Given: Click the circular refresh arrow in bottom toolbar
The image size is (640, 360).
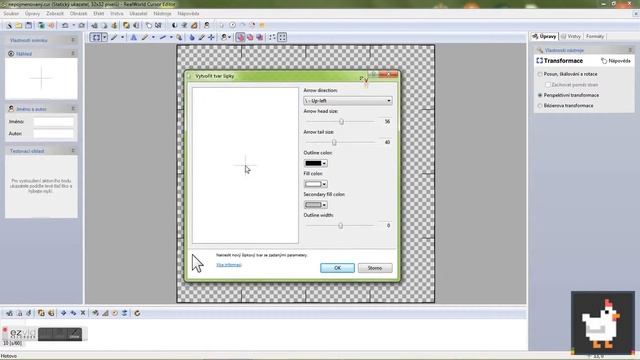Looking at the screenshot, I should pyautogui.click(x=137, y=313).
